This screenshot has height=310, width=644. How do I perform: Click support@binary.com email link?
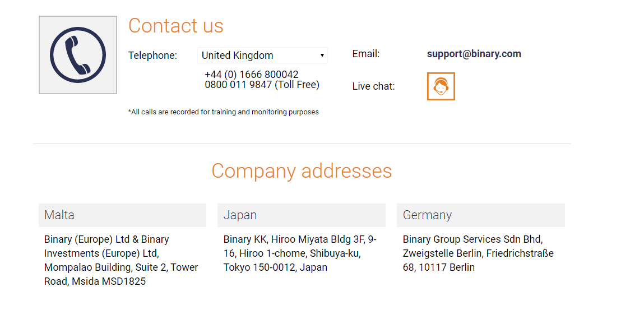click(474, 54)
